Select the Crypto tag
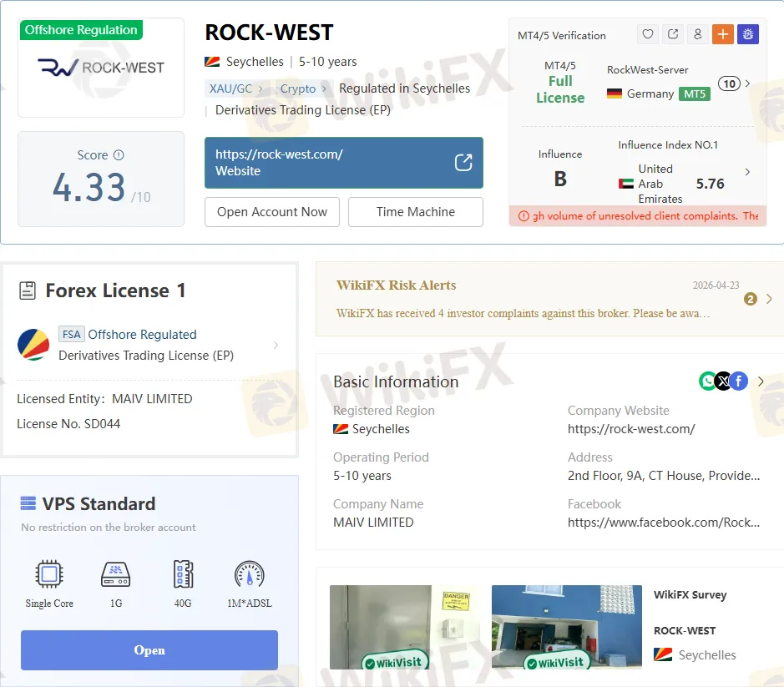The height and width of the screenshot is (687, 784). [x=298, y=88]
